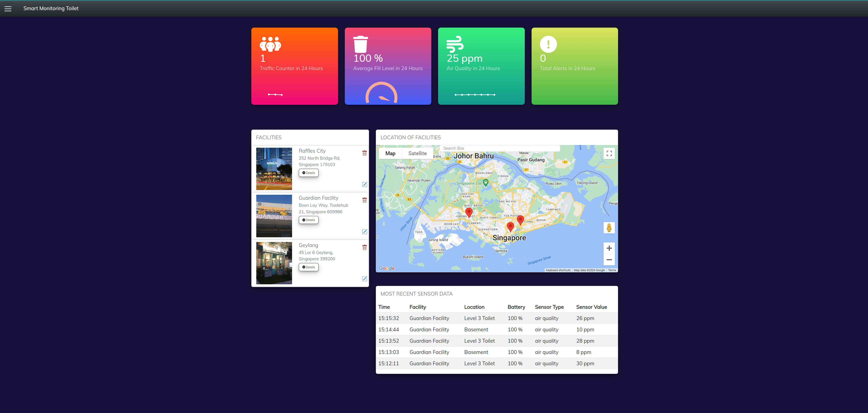Click the Geylang thumbnail photo

[x=274, y=263]
